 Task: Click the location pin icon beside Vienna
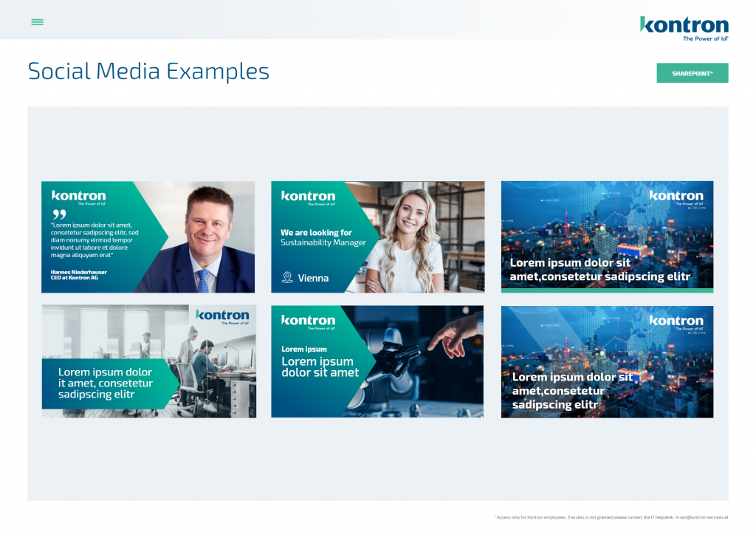(287, 278)
